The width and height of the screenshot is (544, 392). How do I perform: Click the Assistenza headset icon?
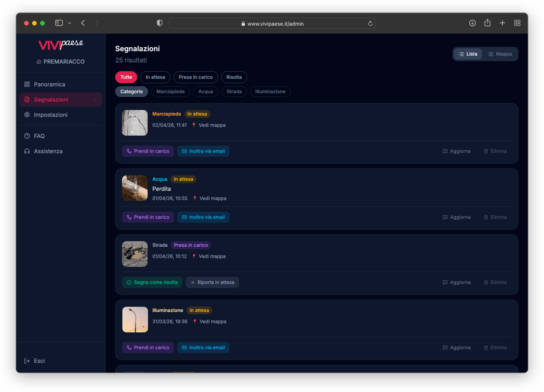pos(27,151)
